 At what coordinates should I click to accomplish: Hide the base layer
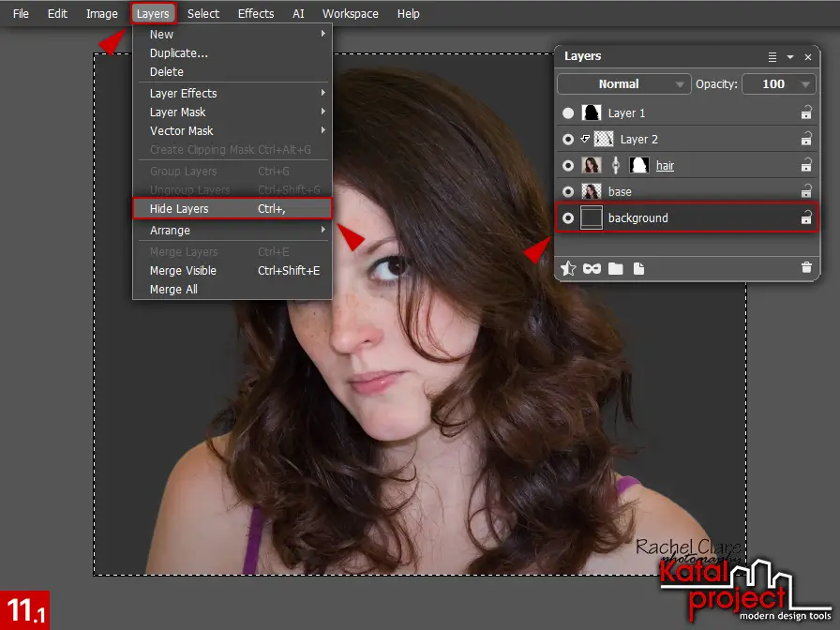568,191
